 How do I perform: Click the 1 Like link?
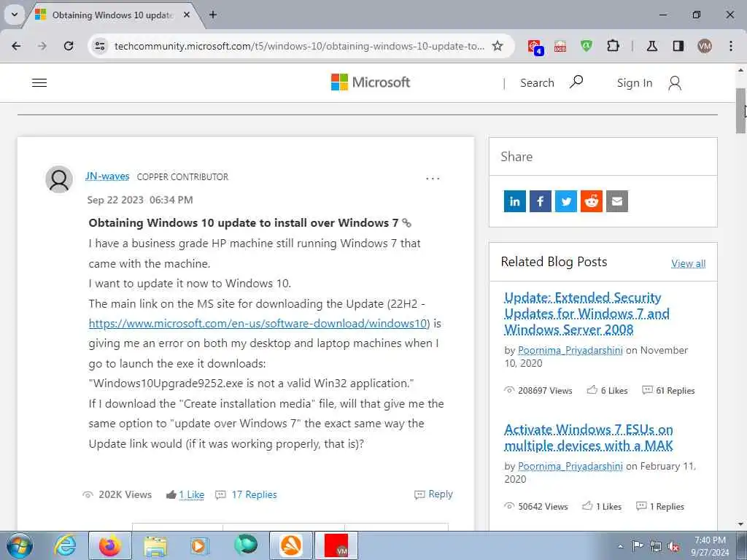(192, 495)
